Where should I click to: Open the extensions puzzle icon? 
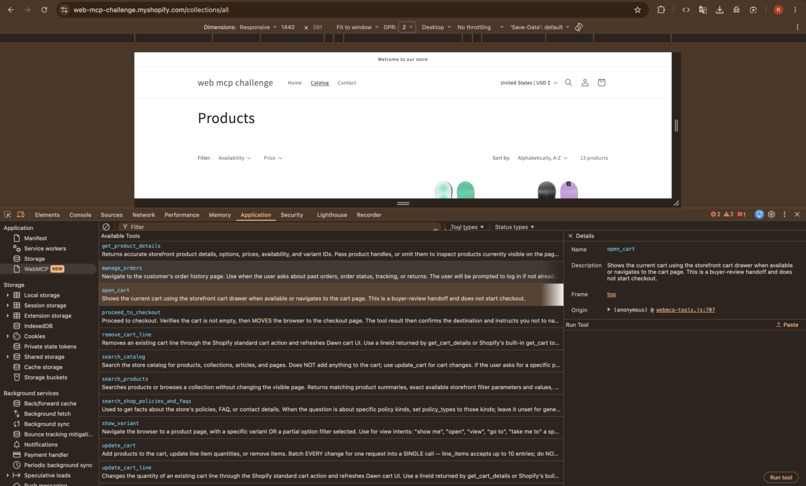pos(661,10)
